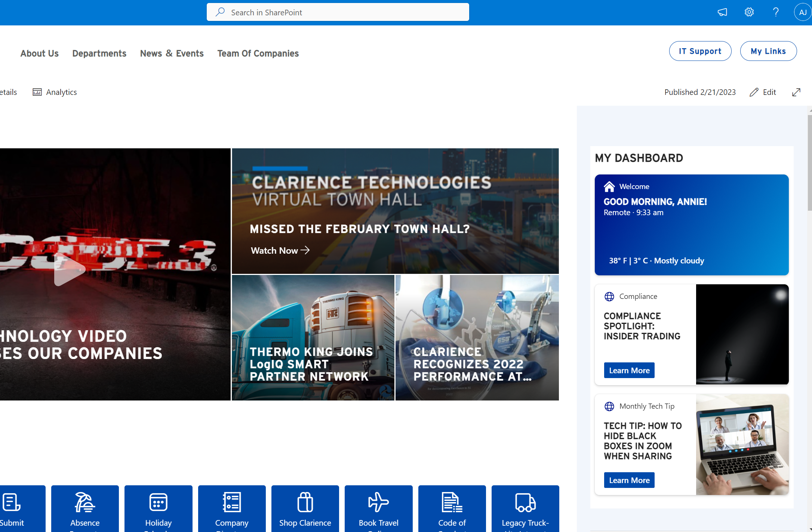Open Help via the question mark icon
812x532 pixels.
(776, 12)
